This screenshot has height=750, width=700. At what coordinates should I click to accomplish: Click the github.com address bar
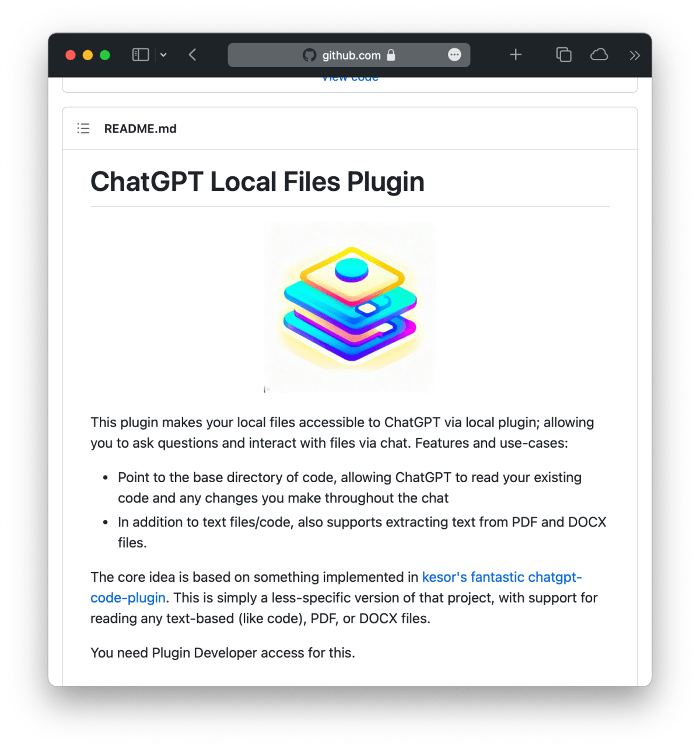click(349, 55)
